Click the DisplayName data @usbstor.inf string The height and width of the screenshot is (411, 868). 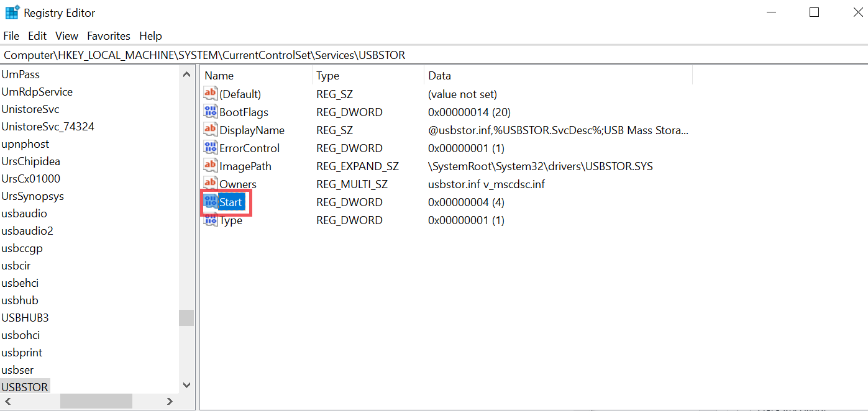[x=558, y=130]
